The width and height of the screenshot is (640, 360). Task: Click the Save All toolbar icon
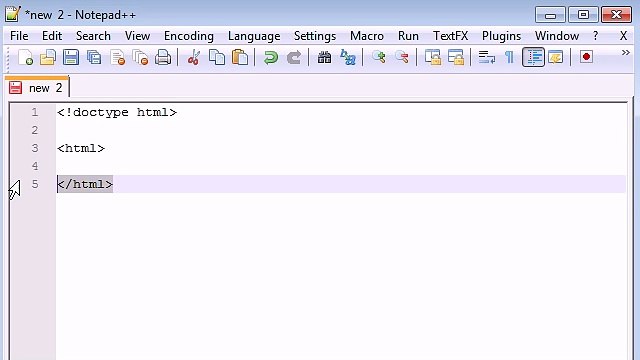pos(94,57)
